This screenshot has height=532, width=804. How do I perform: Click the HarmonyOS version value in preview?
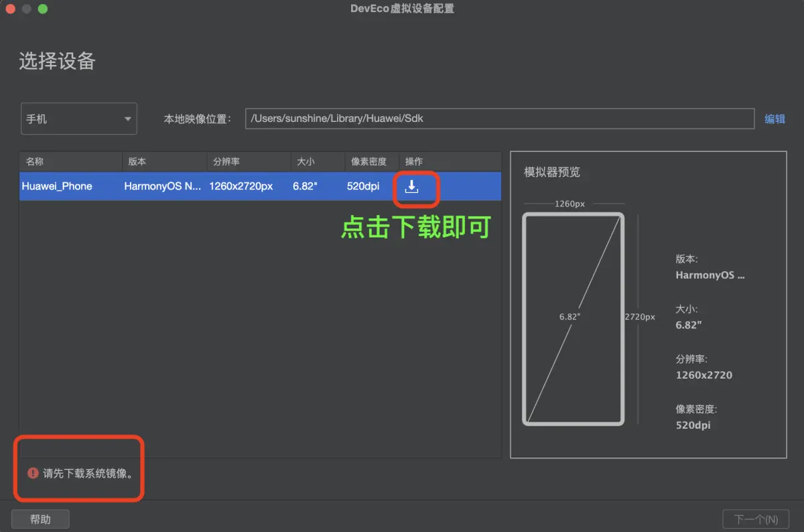point(710,275)
